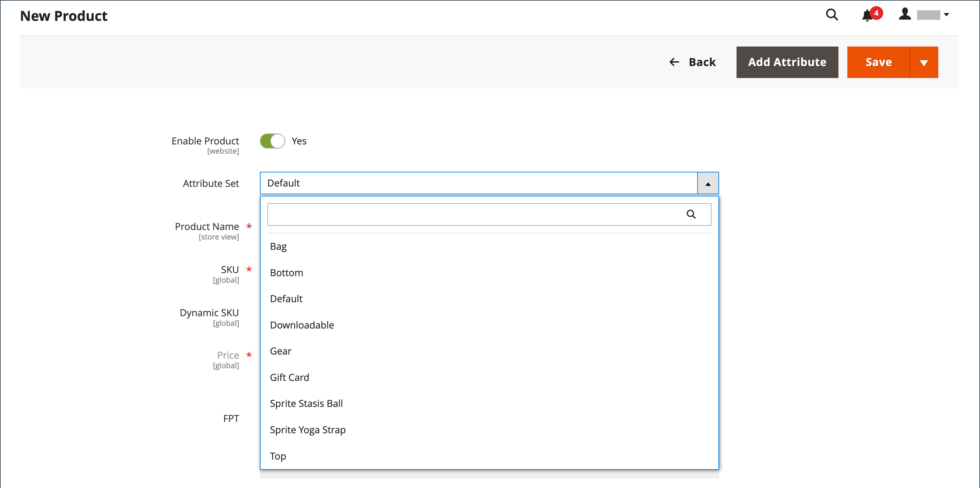Choose Top in the attribute set list
The width and height of the screenshot is (980, 488).
[278, 455]
